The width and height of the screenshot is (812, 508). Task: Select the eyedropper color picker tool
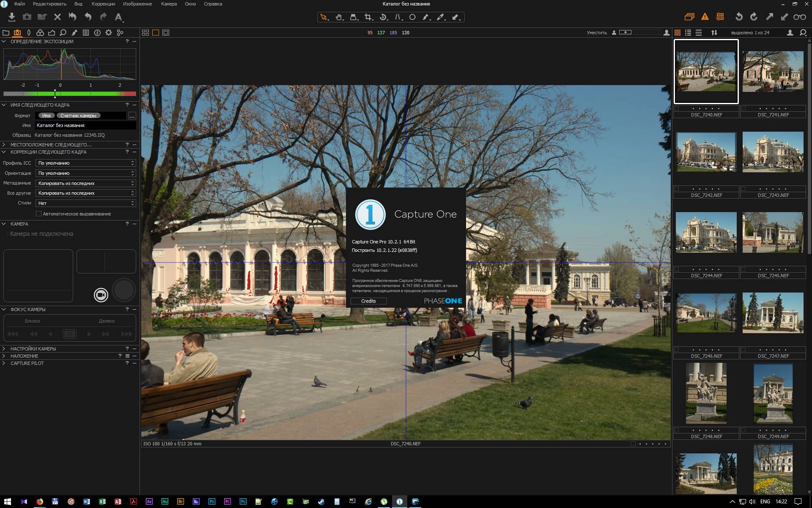[441, 17]
